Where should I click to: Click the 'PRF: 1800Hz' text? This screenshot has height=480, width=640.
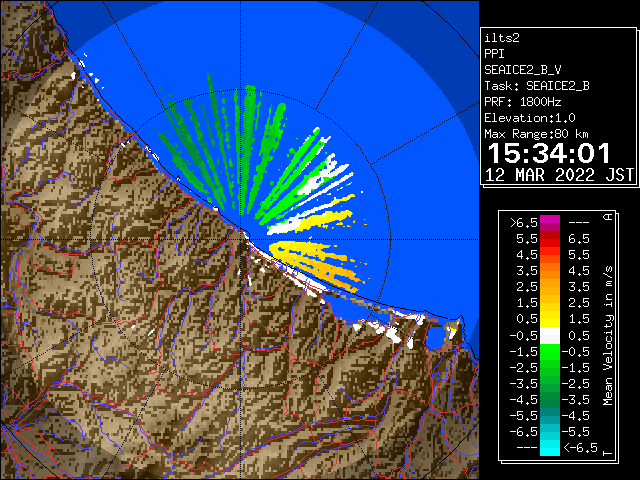coord(523,102)
